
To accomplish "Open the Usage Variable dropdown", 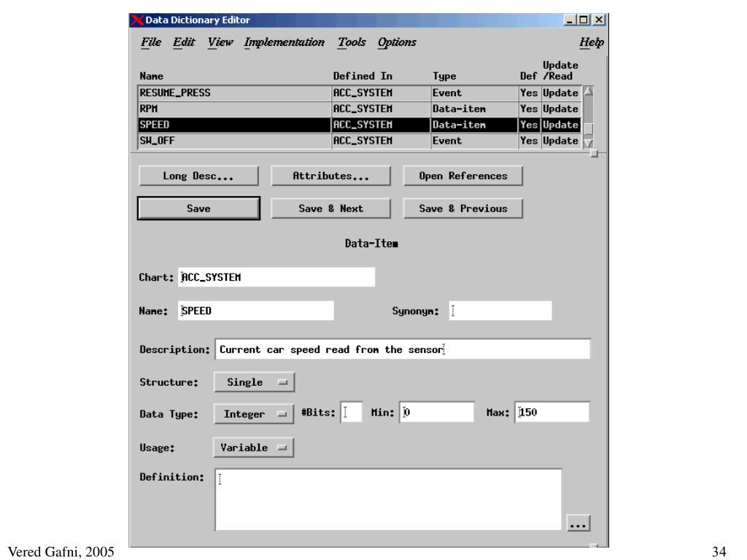I will click(x=253, y=447).
